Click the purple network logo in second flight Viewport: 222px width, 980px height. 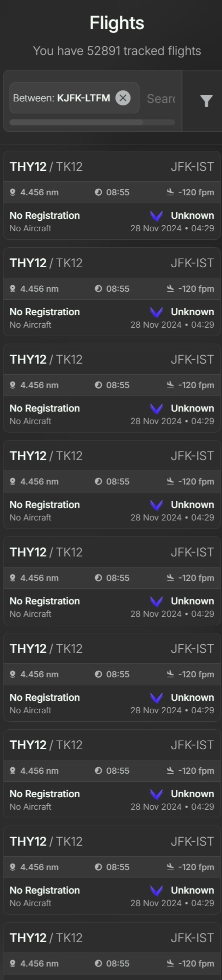pos(156,312)
